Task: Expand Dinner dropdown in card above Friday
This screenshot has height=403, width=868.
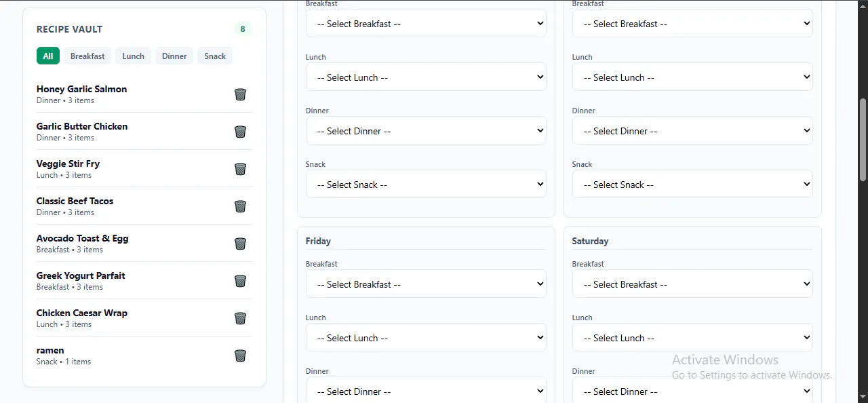Action: (426, 130)
